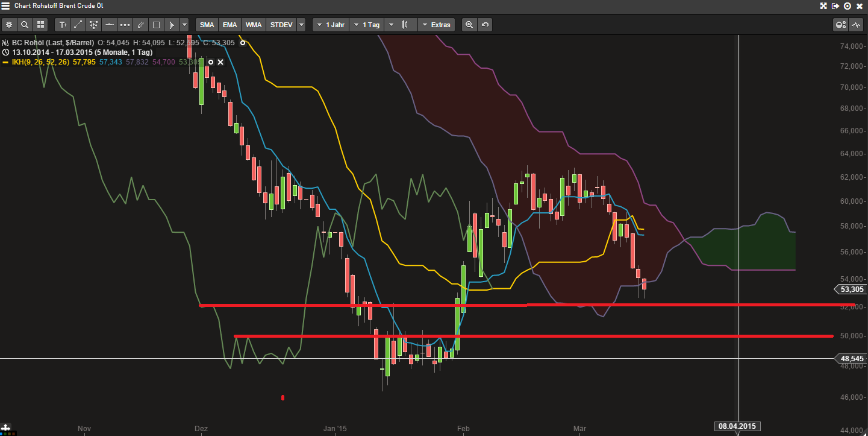
Task: Click the chart settings gear icon
Action: click(9, 25)
